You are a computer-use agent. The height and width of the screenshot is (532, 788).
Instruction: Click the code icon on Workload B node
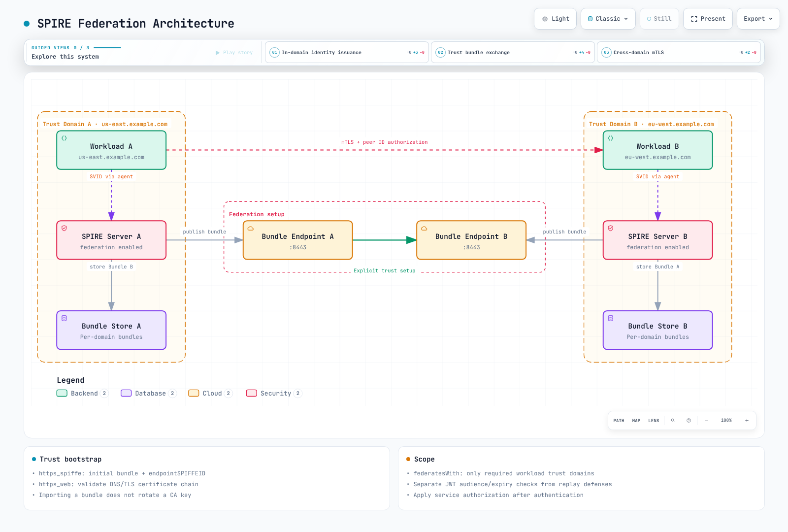coord(611,138)
